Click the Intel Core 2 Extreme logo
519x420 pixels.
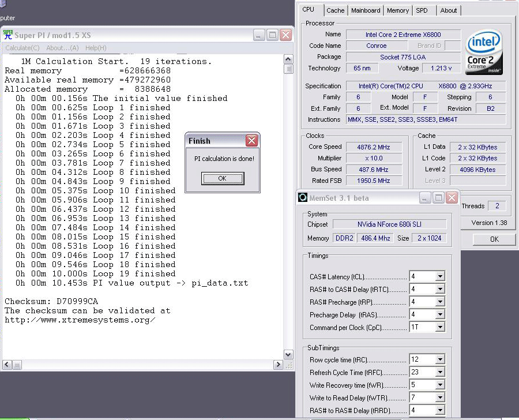pos(484,52)
